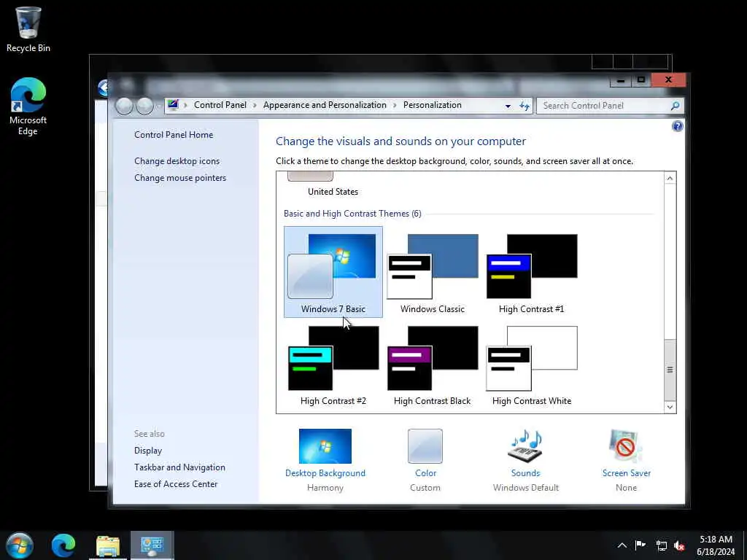Show hidden system tray icons
This screenshot has height=560, width=747.
622,545
